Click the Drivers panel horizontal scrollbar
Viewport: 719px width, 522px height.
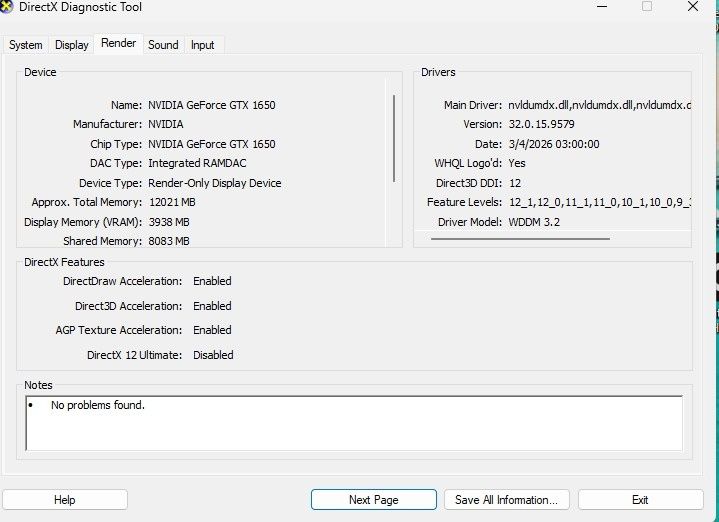point(520,239)
